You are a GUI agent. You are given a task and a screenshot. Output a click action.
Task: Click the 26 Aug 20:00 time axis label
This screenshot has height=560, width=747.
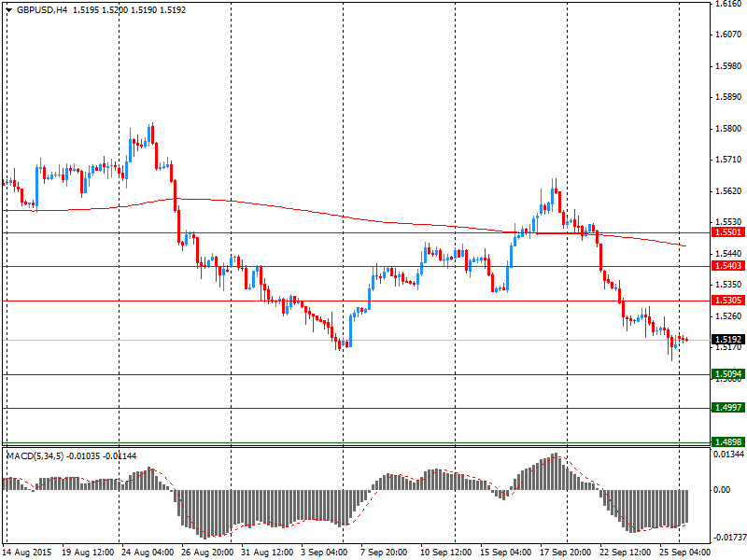(207, 553)
